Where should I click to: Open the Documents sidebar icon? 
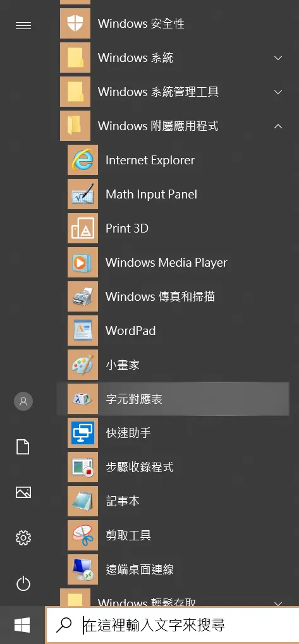coord(23,446)
